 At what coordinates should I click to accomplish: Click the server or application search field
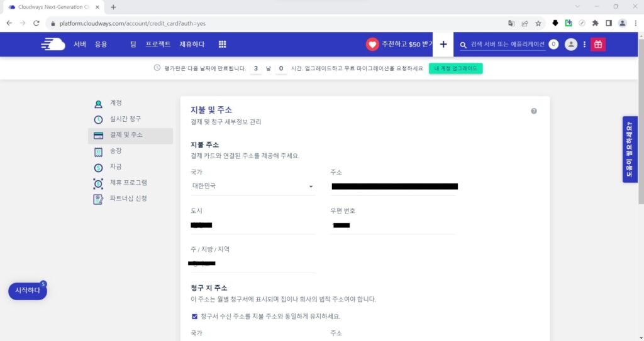click(508, 45)
